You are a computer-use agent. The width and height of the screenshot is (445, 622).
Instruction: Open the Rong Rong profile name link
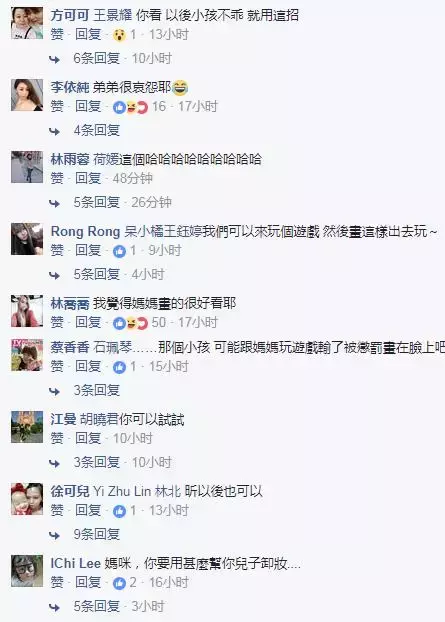[x=85, y=232]
